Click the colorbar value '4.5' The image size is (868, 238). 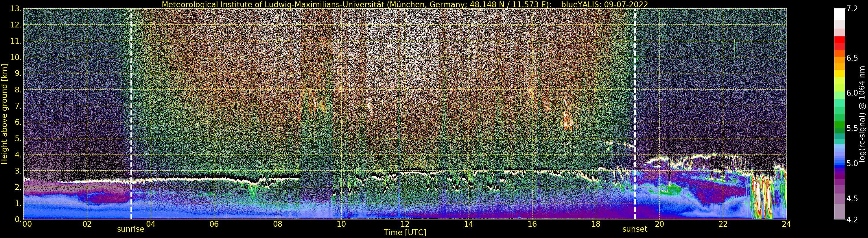coord(852,198)
